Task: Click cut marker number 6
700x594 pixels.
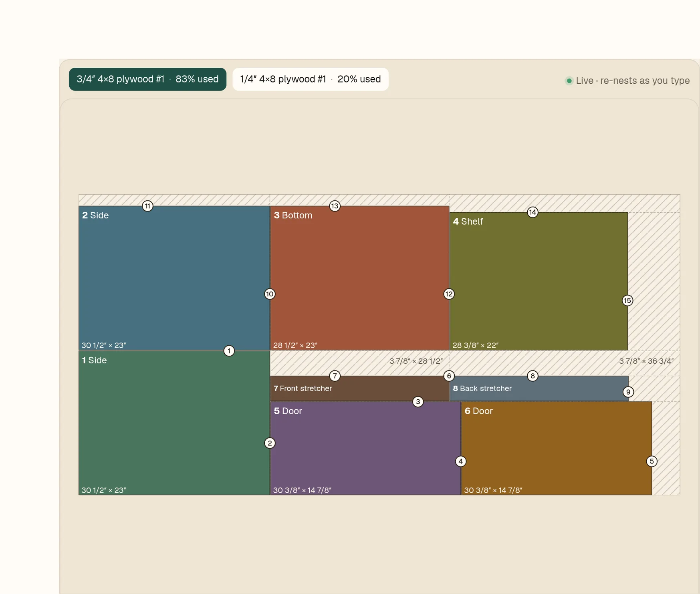Action: (x=449, y=376)
